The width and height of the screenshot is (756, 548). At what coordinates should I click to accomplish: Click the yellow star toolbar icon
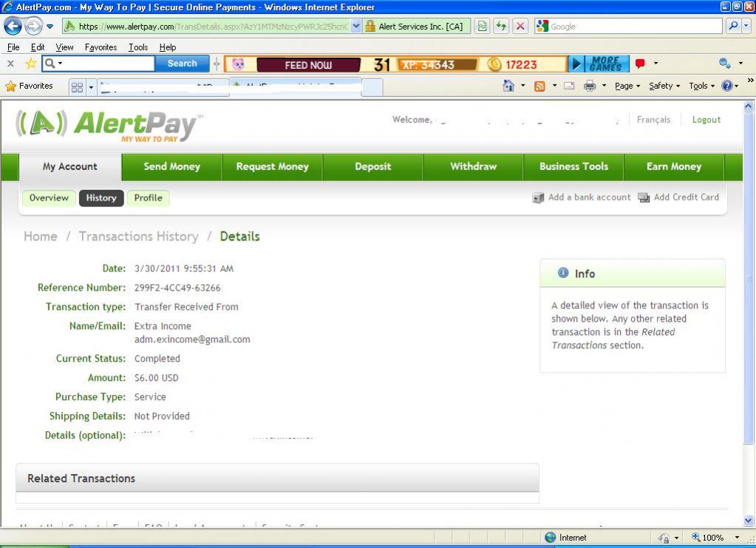tap(31, 63)
